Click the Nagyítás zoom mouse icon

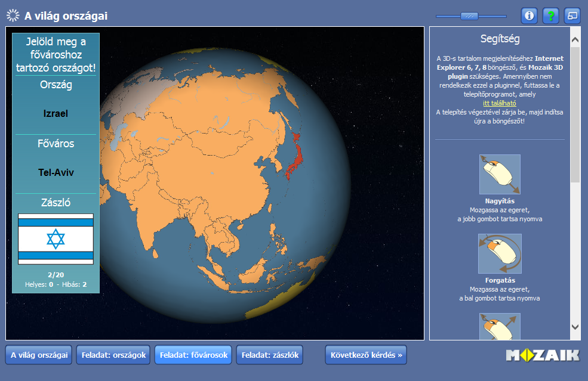500,174
